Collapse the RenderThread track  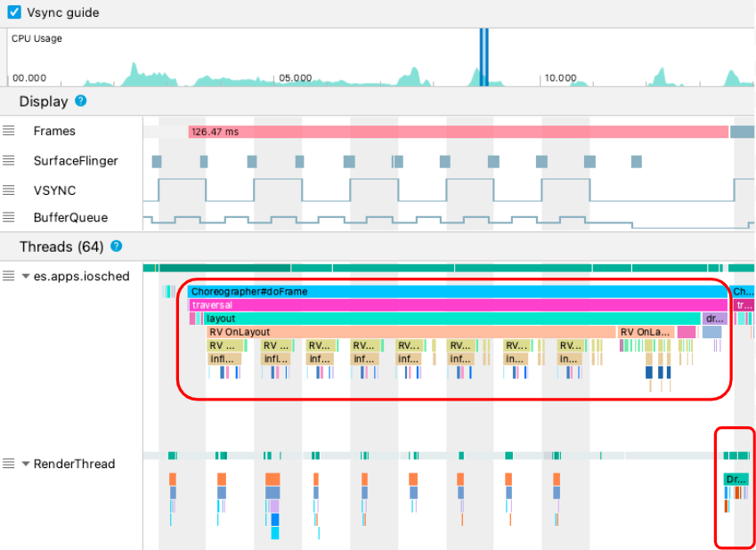coord(24,464)
